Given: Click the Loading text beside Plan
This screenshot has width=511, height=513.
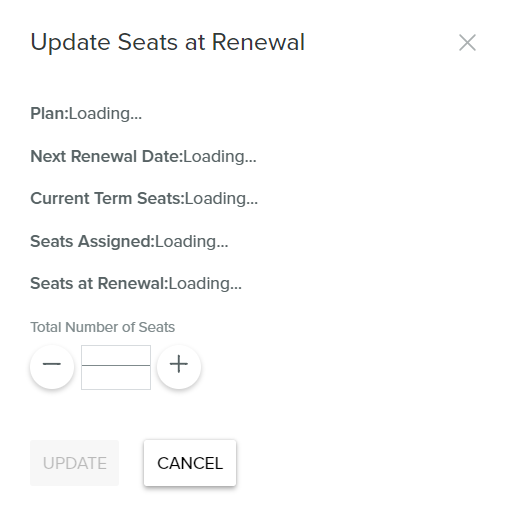Looking at the screenshot, I should (105, 114).
